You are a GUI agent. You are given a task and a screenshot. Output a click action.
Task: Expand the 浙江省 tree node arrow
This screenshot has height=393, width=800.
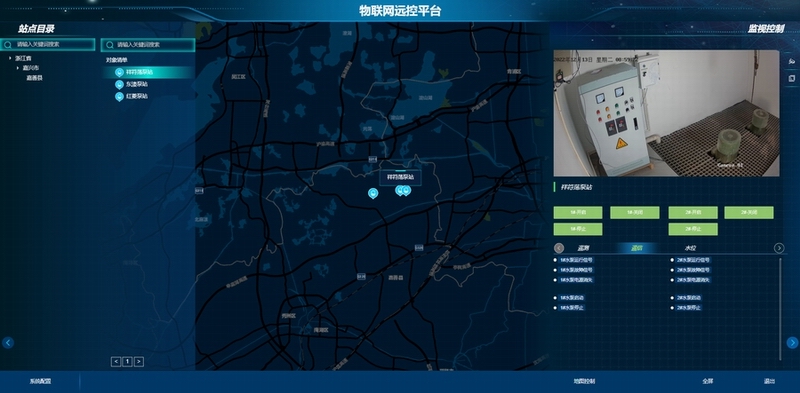[10, 58]
